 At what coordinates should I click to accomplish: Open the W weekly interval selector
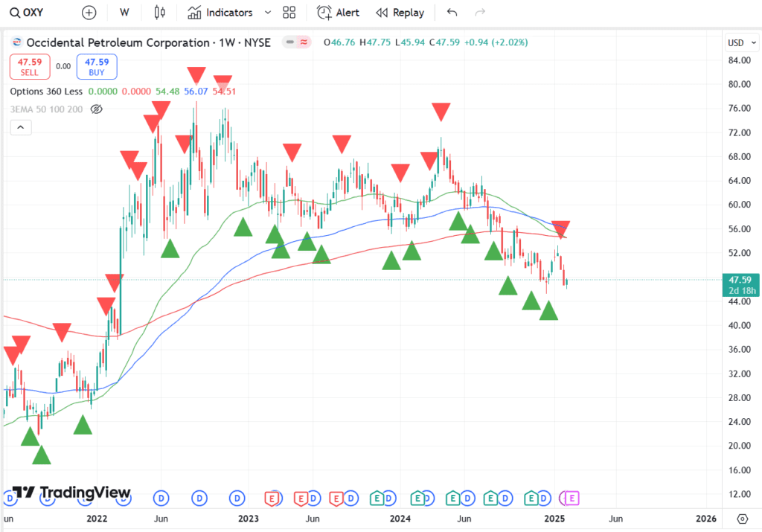124,13
